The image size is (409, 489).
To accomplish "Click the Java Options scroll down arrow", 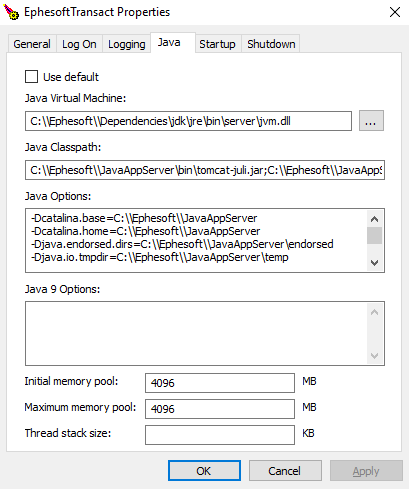I will coord(374,262).
